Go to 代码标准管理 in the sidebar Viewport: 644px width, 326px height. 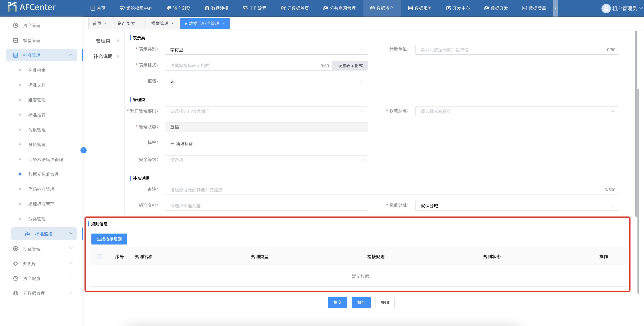tap(41, 189)
